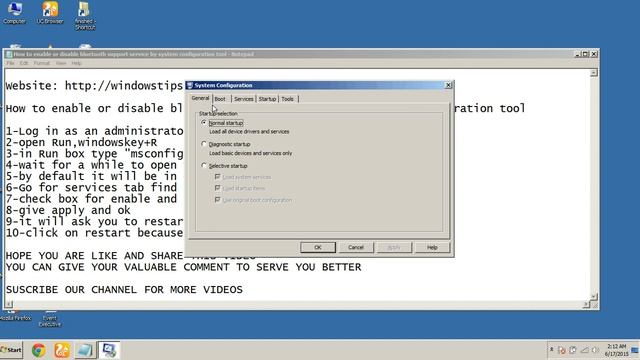The width and height of the screenshot is (640, 360).
Task: Click the System Configuration taskbar icon
Action: 109,350
